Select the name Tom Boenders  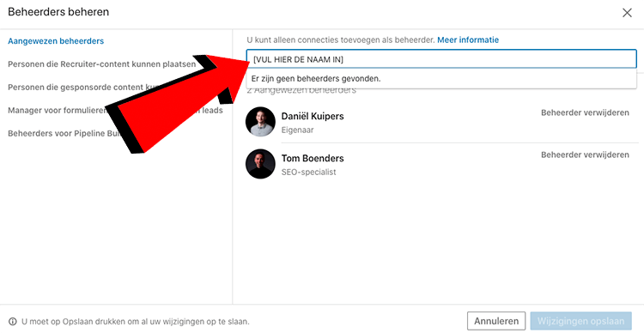[313, 158]
